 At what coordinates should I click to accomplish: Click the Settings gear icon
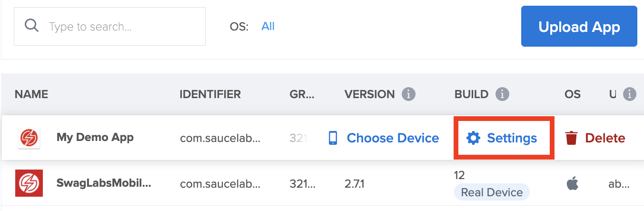tap(473, 138)
